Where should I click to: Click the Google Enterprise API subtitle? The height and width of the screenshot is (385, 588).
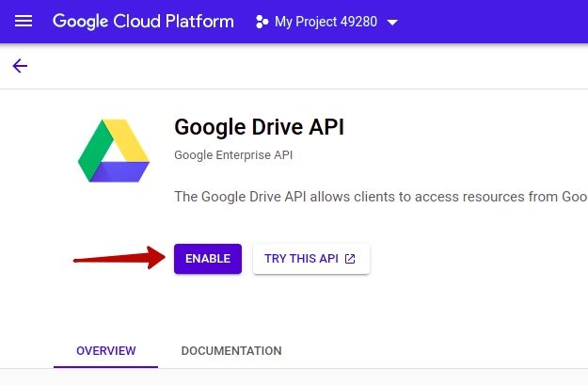(233, 155)
